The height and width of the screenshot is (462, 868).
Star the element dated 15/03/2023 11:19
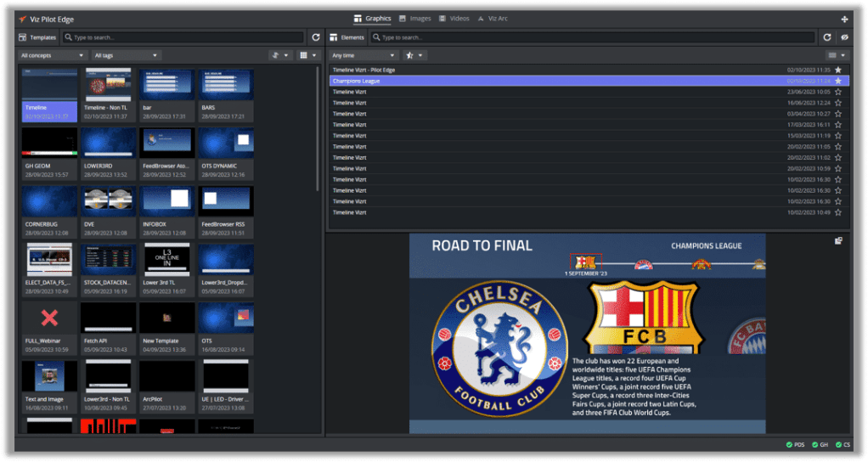(x=838, y=136)
